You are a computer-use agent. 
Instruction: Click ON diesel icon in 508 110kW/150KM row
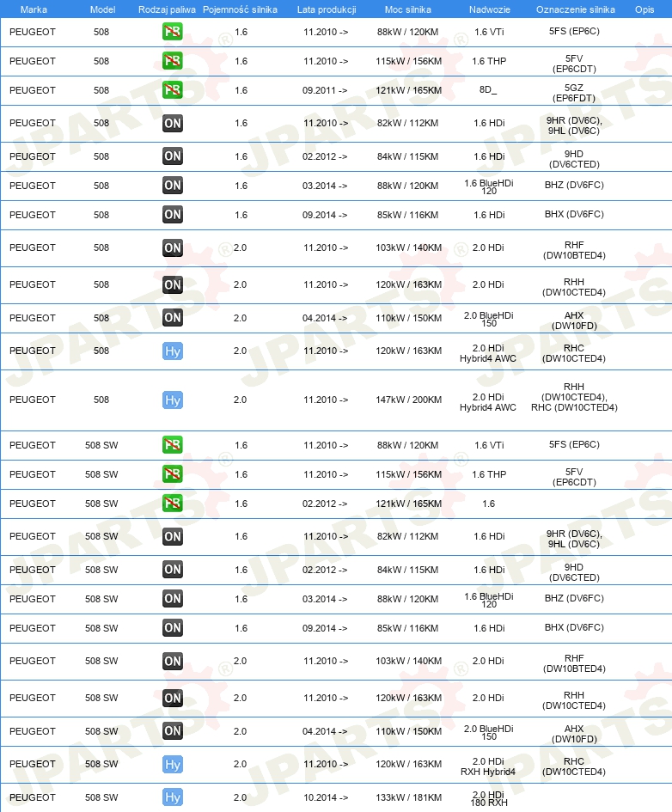173,317
